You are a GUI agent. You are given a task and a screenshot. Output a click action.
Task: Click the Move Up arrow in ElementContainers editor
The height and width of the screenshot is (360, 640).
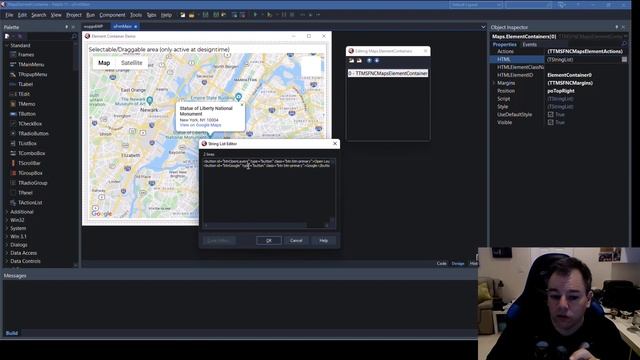click(369, 60)
